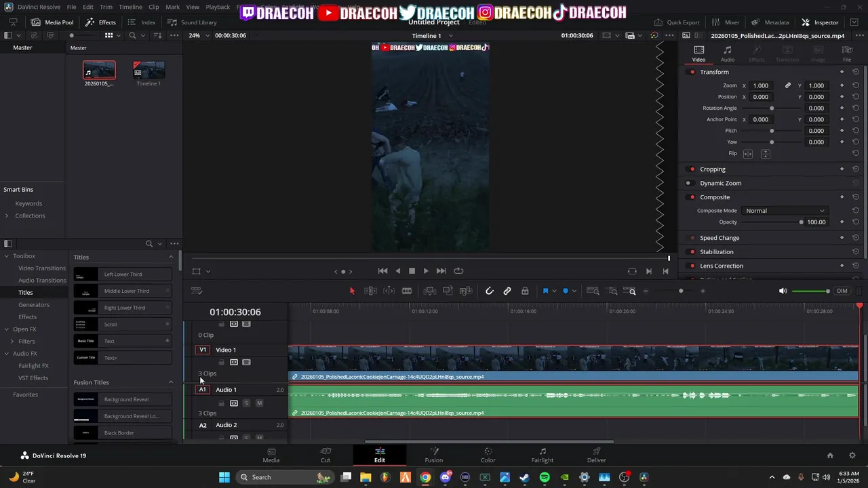Switch to the Fusion page
Image resolution: width=868 pixels, height=488 pixels.
(x=434, y=455)
